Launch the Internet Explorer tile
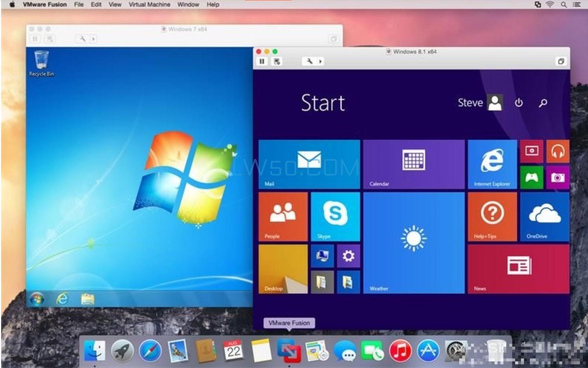Screen dimensions: 588x368 point(492,164)
